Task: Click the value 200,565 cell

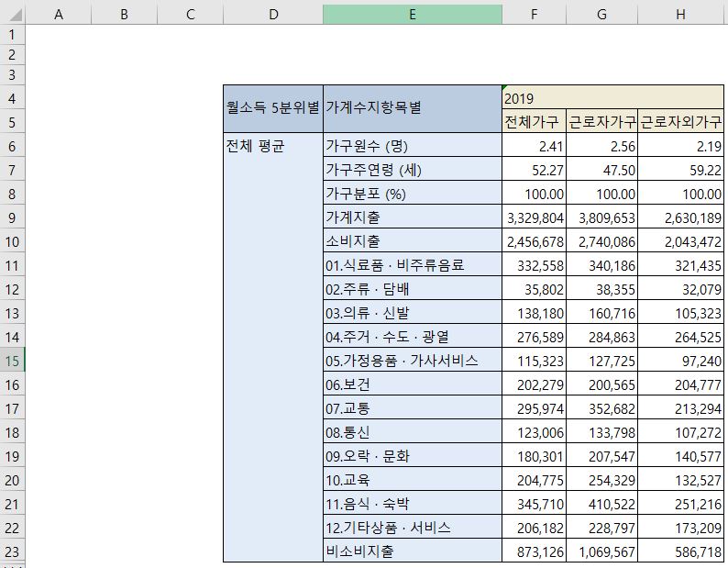Action: (x=601, y=384)
